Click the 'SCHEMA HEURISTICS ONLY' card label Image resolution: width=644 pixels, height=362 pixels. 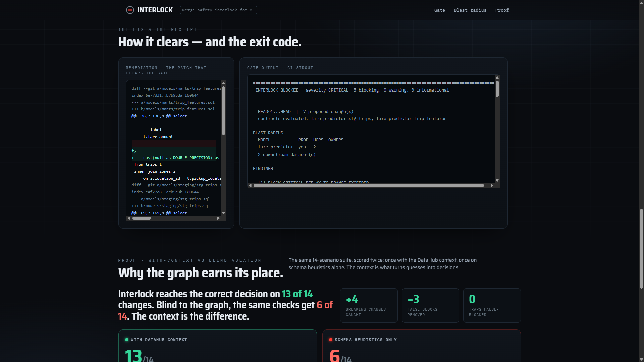click(366, 340)
